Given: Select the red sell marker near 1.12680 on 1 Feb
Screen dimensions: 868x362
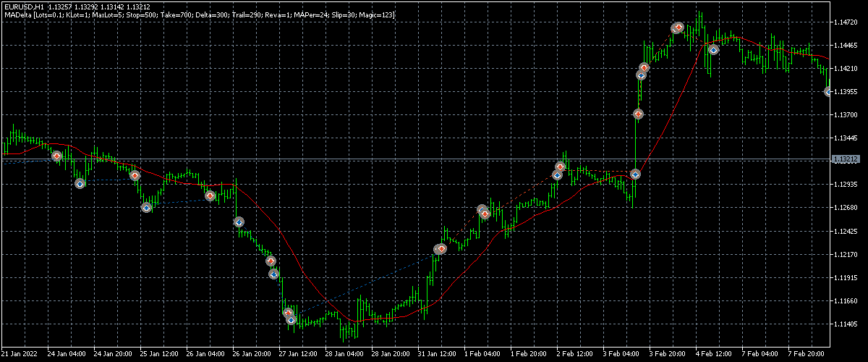Looking at the screenshot, I should 485,214.
